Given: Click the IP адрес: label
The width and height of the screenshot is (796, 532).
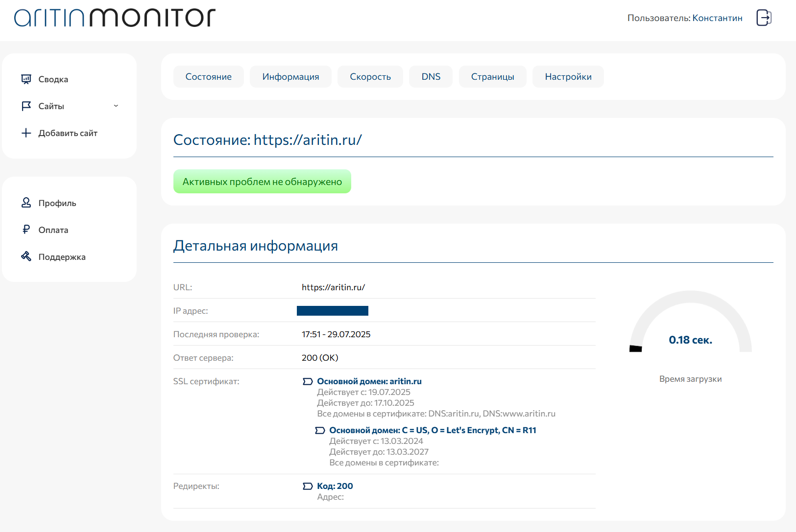Looking at the screenshot, I should tap(191, 311).
